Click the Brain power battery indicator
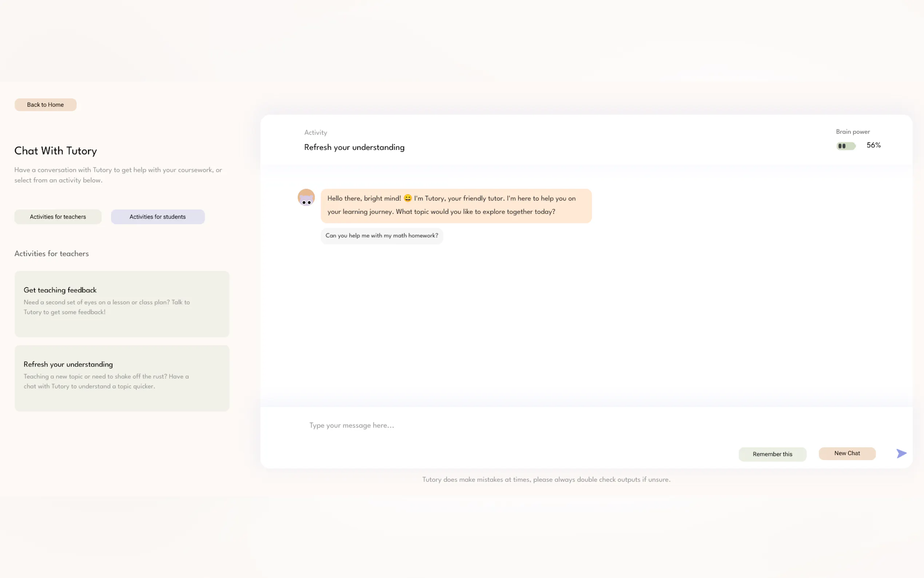This screenshot has height=578, width=924. click(x=845, y=146)
